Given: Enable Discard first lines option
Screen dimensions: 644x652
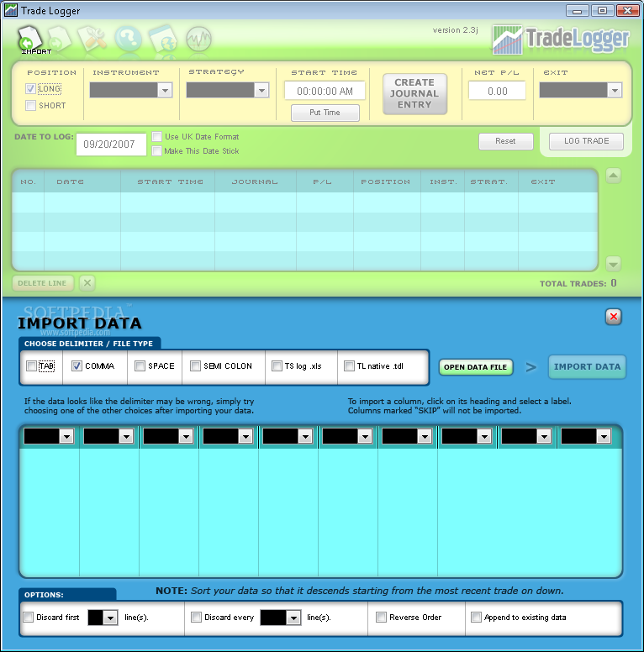Looking at the screenshot, I should (x=29, y=617).
